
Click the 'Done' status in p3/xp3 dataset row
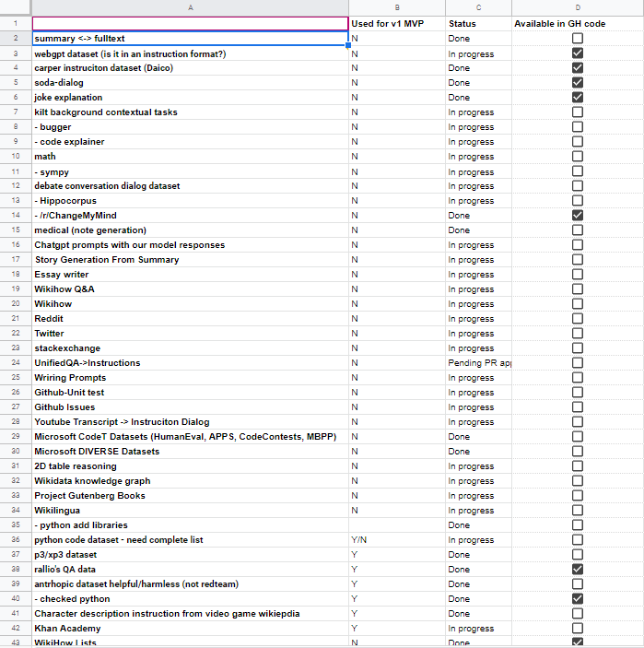(x=478, y=555)
